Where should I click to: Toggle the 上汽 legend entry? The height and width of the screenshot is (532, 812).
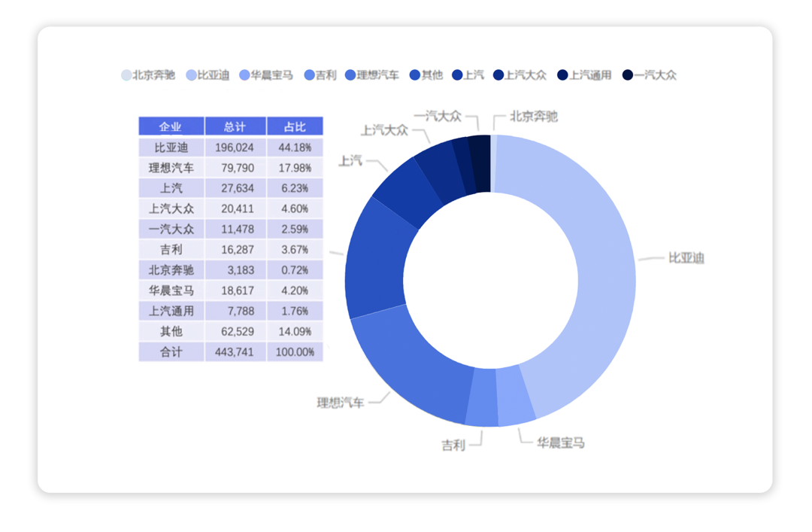(468, 75)
